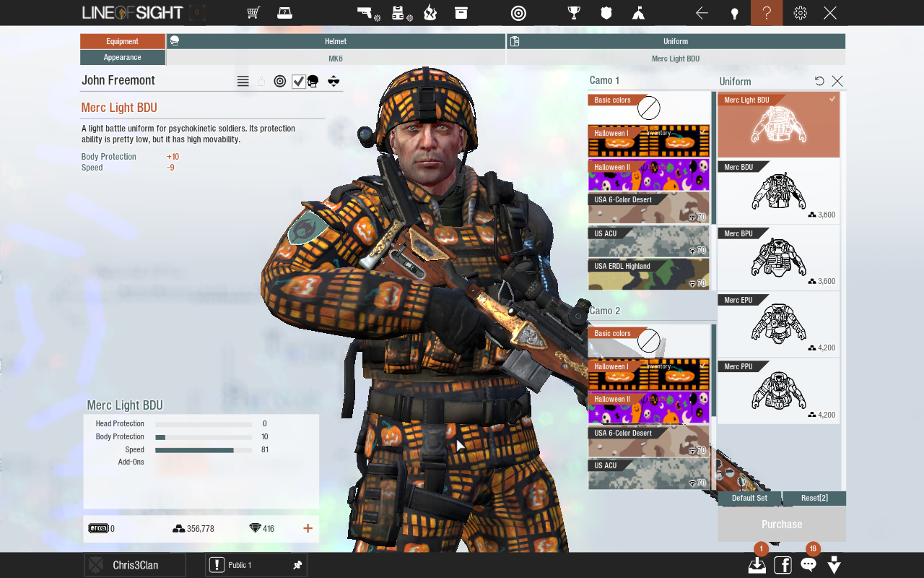
Task: Open the trophy achievements icon
Action: [574, 13]
